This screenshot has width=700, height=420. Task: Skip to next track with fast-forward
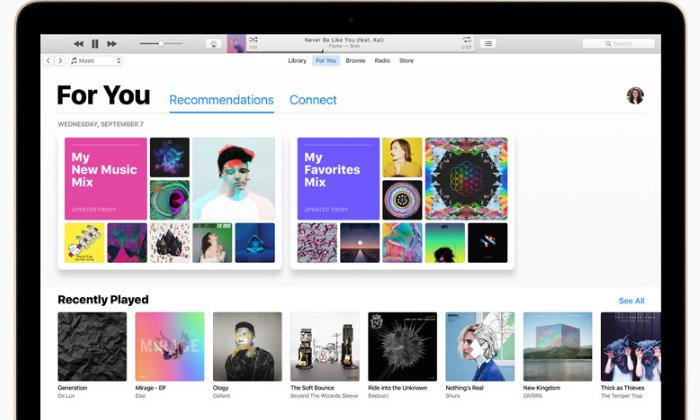coord(112,44)
